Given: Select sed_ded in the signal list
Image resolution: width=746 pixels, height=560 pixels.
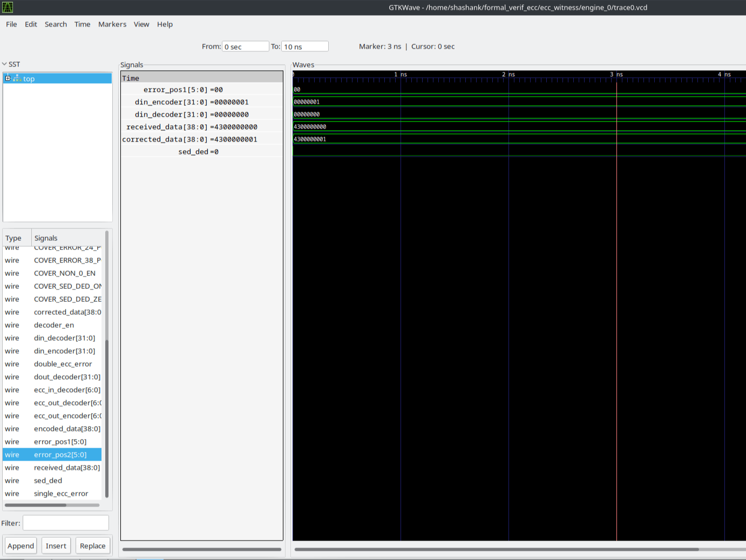Looking at the screenshot, I should click(48, 480).
